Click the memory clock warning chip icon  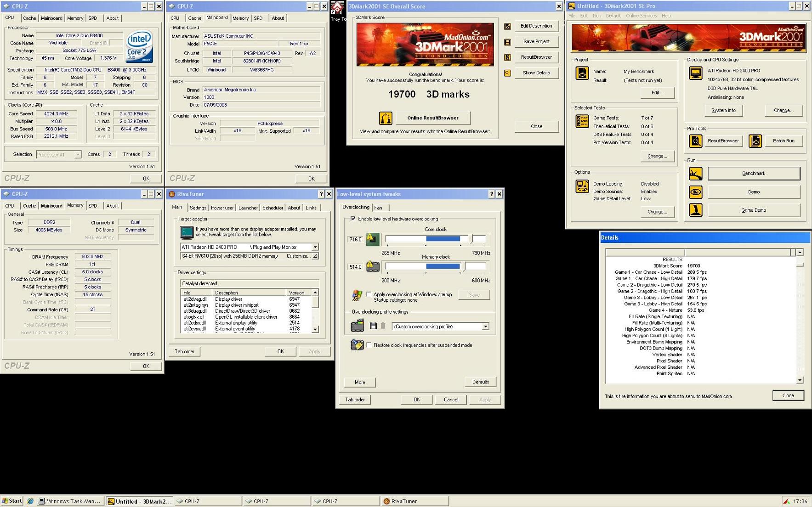[372, 266]
